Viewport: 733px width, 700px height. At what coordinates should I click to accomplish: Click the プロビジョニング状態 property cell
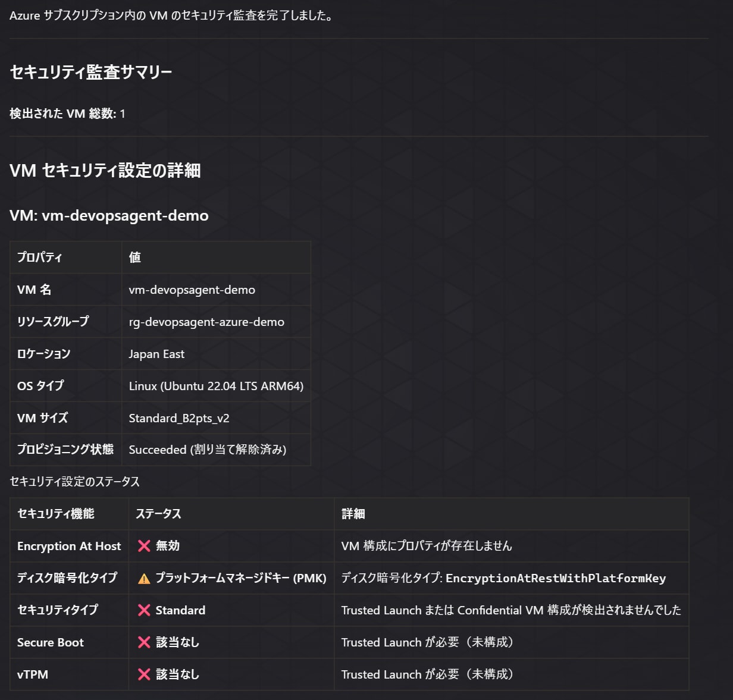66,450
